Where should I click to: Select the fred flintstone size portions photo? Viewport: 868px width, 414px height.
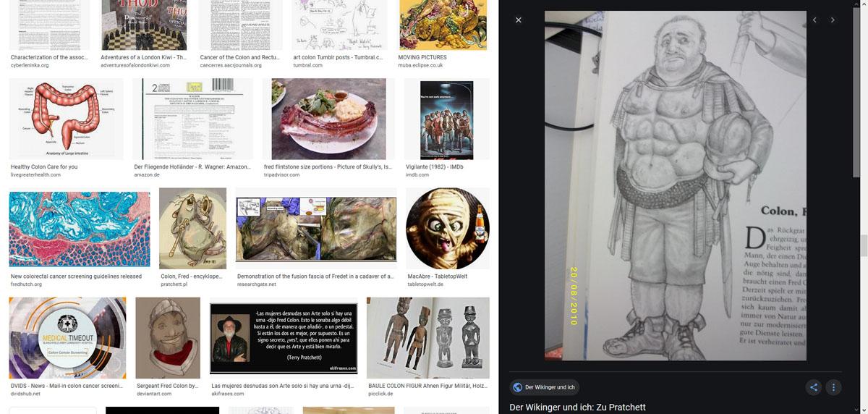pyautogui.click(x=328, y=119)
